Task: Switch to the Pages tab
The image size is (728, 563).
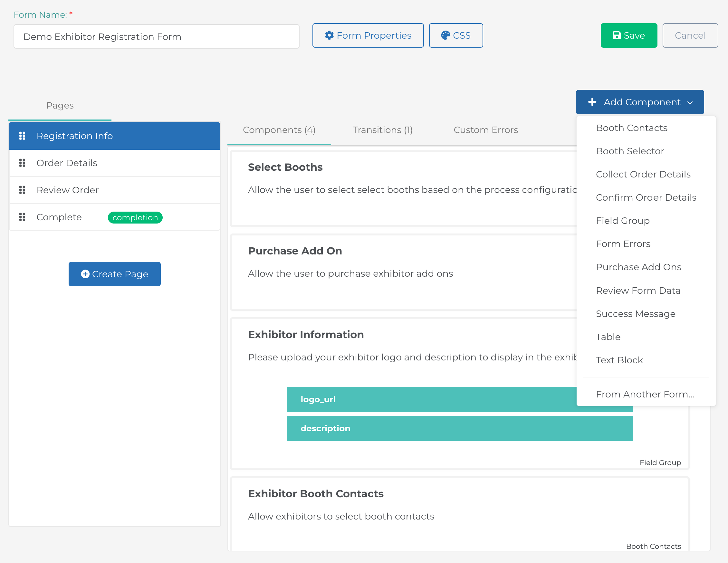Action: pyautogui.click(x=60, y=106)
